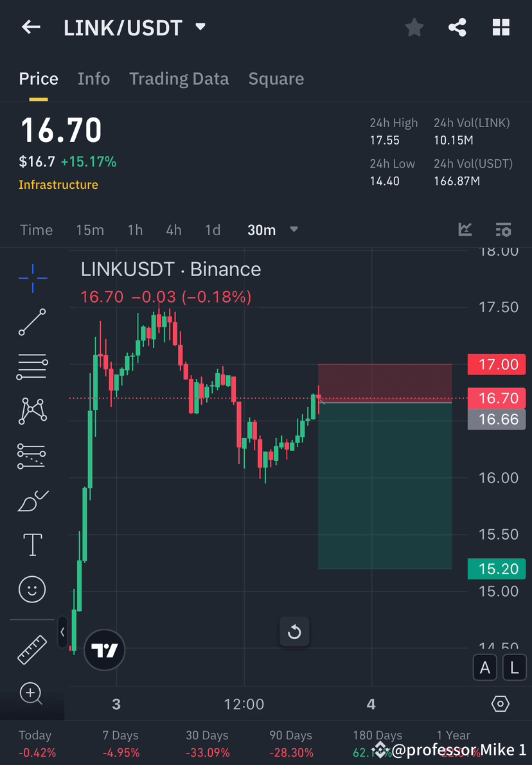Select the crosshair cursor tool
Image resolution: width=532 pixels, height=765 pixels.
32,278
